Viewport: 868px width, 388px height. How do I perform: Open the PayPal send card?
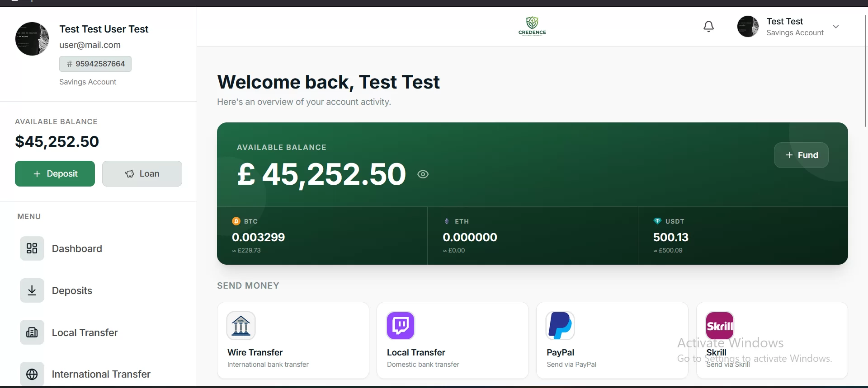click(612, 340)
